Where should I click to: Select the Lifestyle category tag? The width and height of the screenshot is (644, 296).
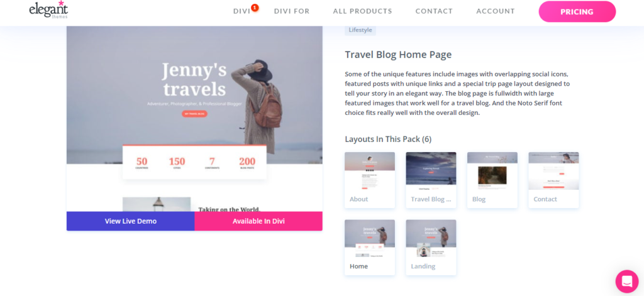[x=360, y=30]
